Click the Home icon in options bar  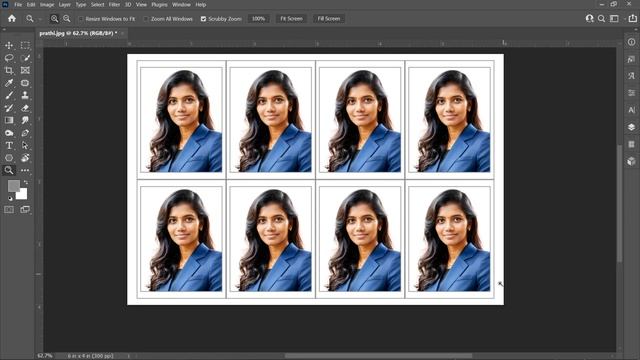[12, 18]
